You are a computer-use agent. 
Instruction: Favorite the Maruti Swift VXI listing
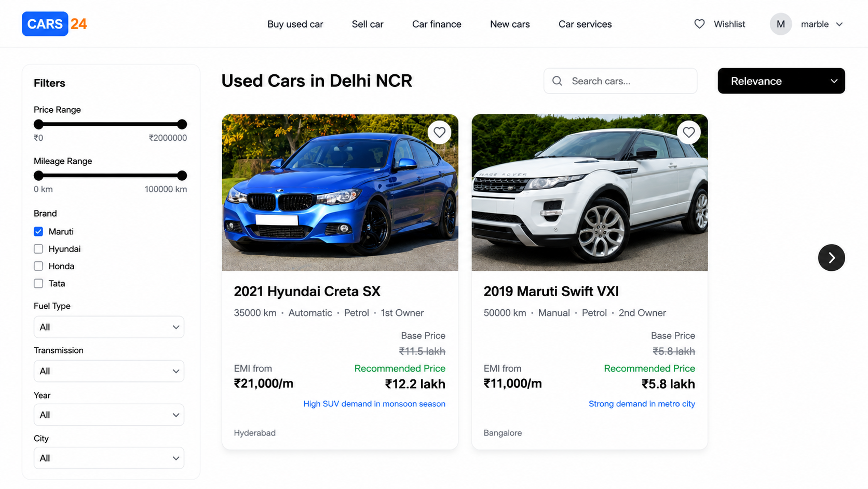point(688,133)
